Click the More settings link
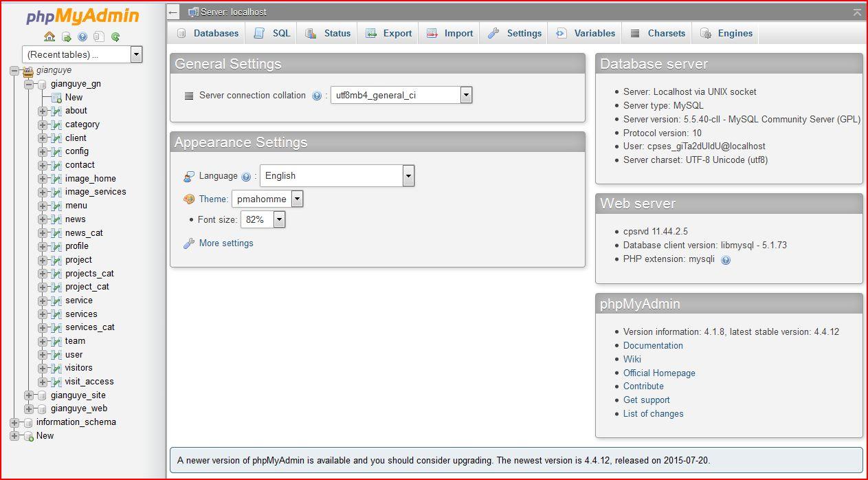This screenshot has height=480, width=868. (226, 243)
